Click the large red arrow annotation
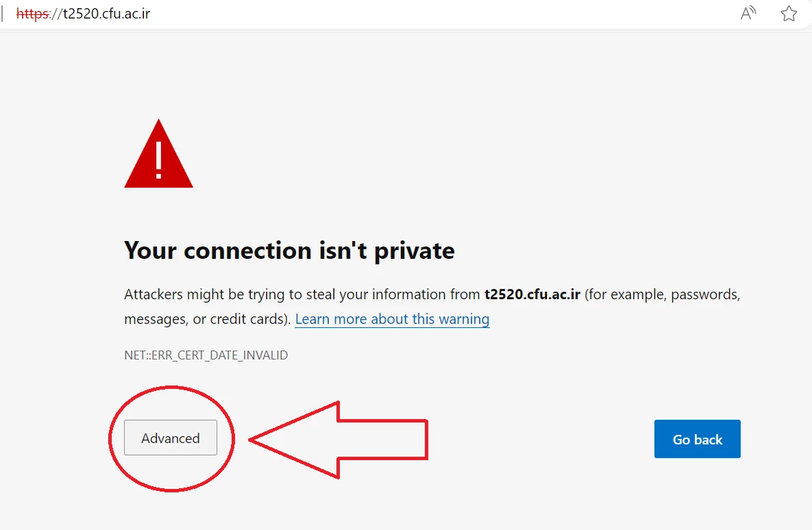This screenshot has width=812, height=530. [x=341, y=439]
